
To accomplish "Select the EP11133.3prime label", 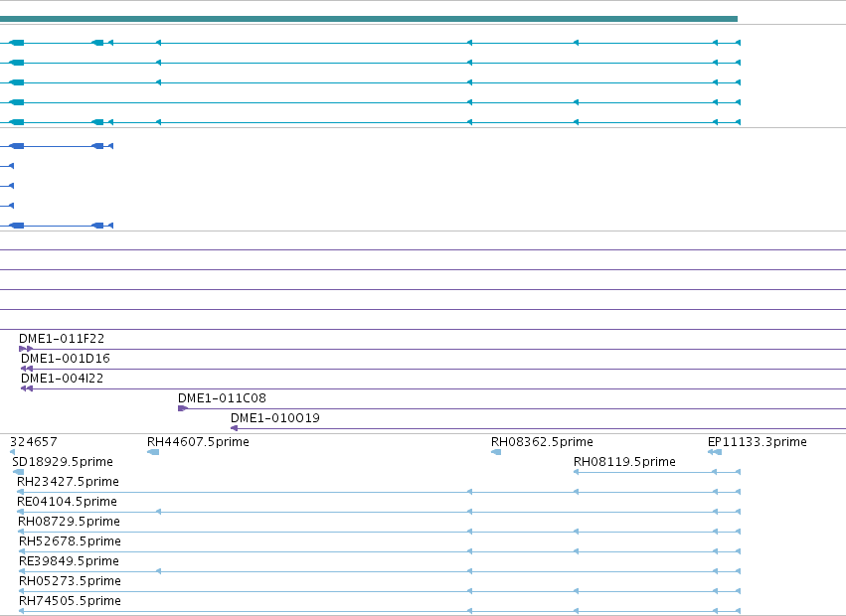I will coord(757,442).
